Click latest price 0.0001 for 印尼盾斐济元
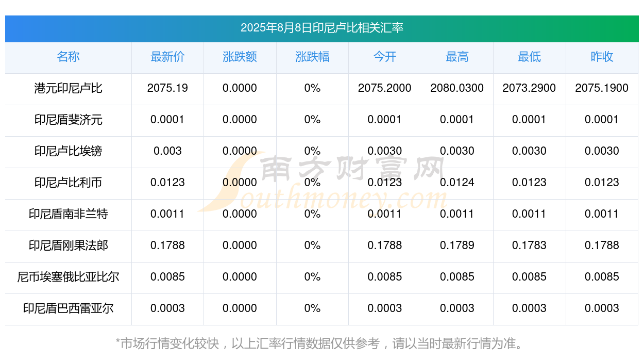 tap(167, 120)
